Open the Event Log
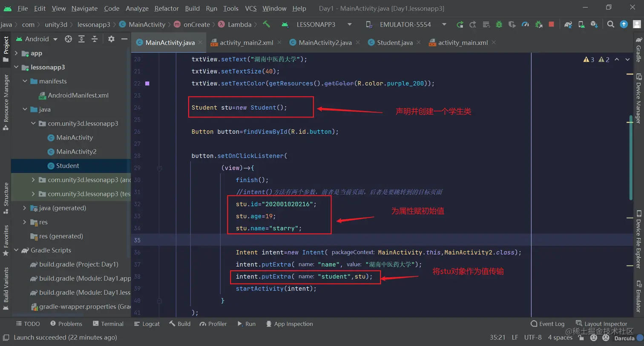The height and width of the screenshot is (346, 644). tap(548, 324)
